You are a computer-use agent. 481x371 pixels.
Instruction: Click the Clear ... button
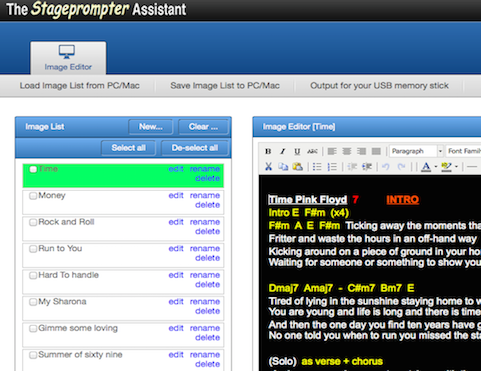[203, 127]
